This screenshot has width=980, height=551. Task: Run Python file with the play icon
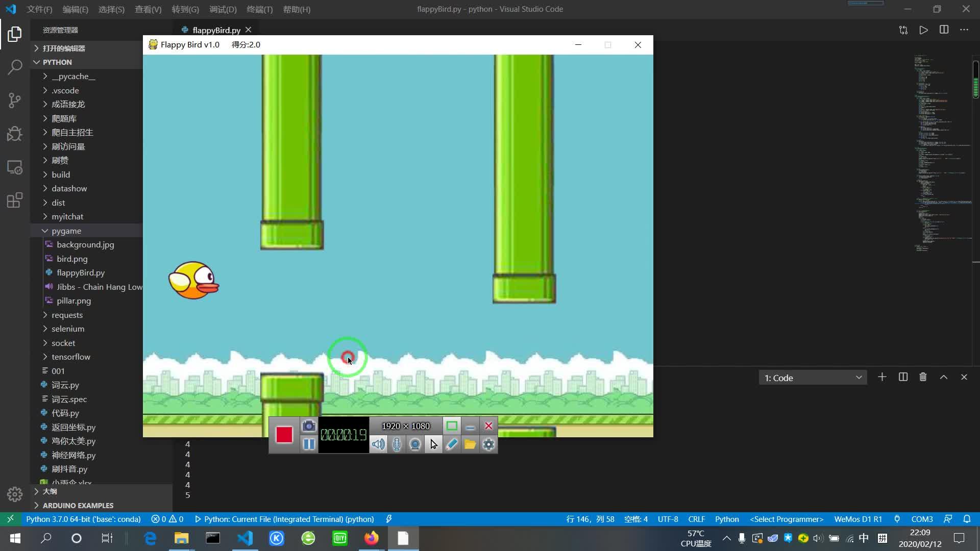923,30
